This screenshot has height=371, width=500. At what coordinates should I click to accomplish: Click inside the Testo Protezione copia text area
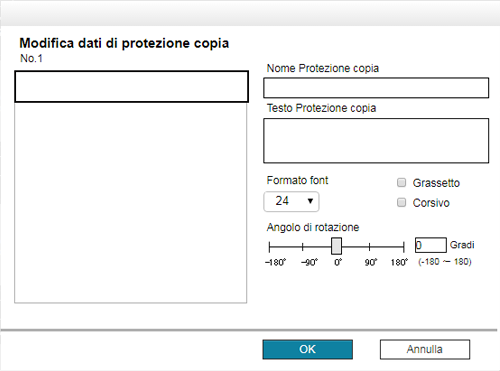click(x=376, y=141)
